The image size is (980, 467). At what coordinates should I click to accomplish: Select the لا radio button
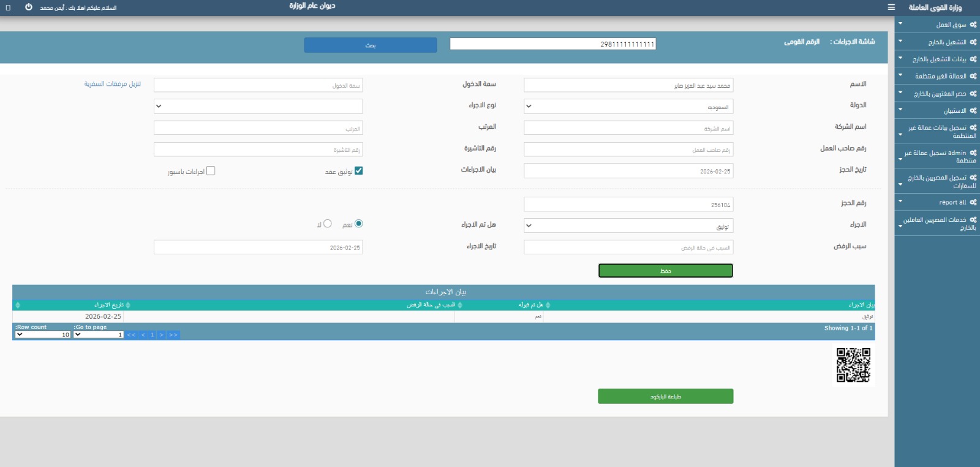(x=328, y=224)
